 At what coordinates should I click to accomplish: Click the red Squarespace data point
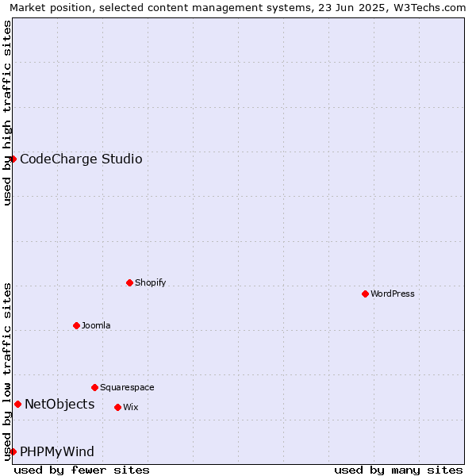[94, 388]
